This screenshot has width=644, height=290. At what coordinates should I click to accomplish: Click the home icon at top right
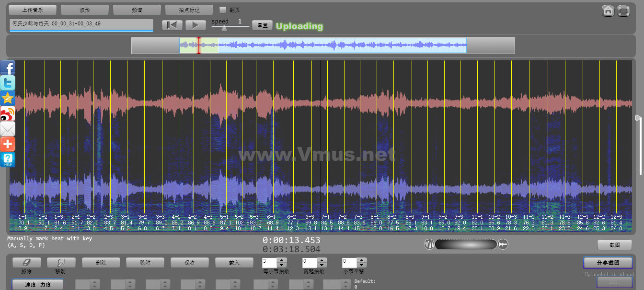point(608,11)
